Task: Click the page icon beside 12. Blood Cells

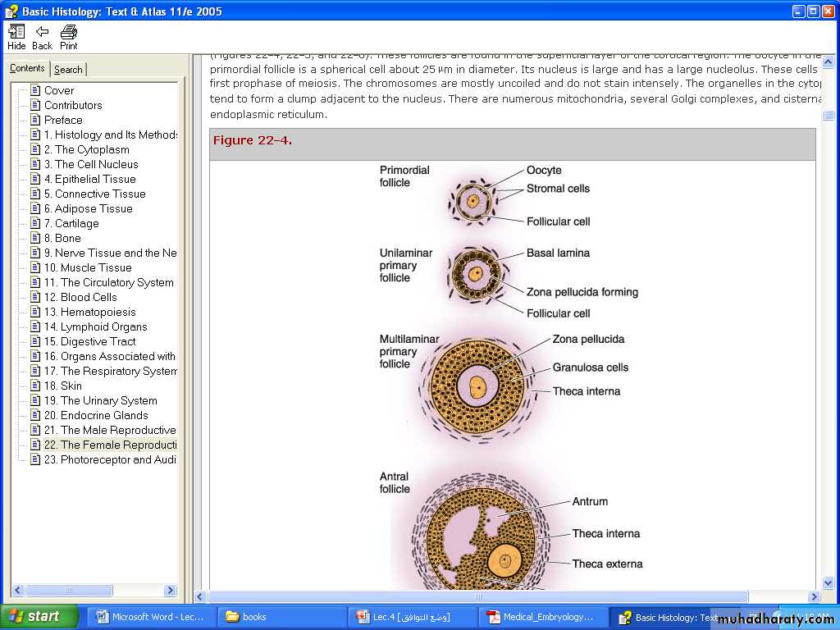Action: (x=35, y=297)
